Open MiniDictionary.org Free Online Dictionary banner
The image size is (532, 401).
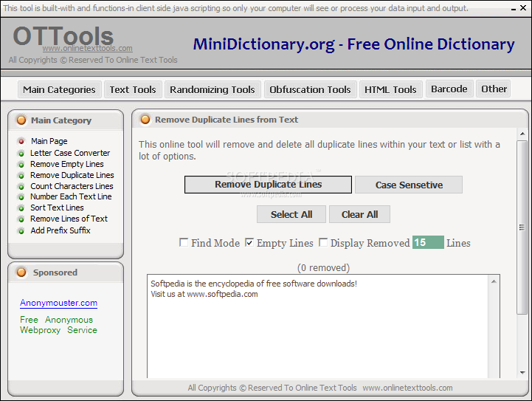353,44
